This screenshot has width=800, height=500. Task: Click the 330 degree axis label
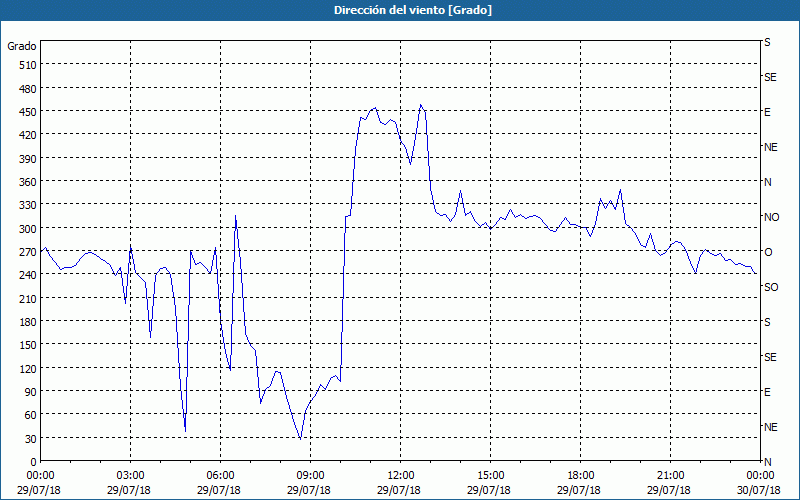[28, 206]
